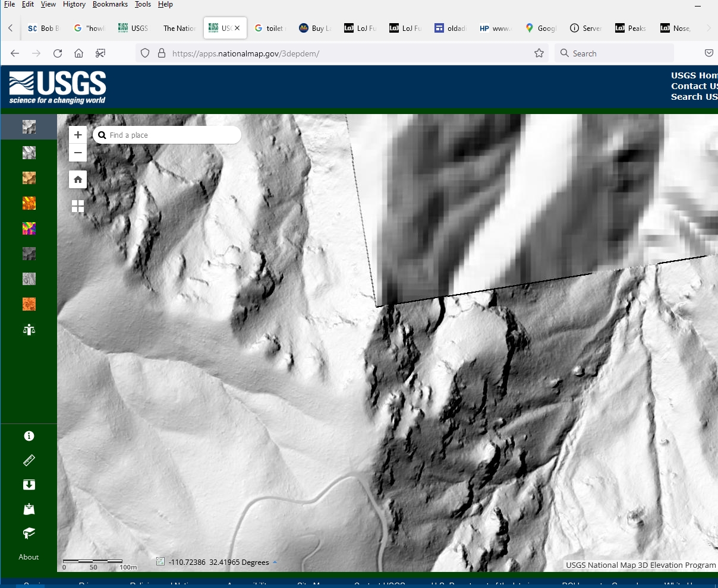Expand the Degrees coordinate format arrow
The image size is (718, 588).
click(x=275, y=562)
